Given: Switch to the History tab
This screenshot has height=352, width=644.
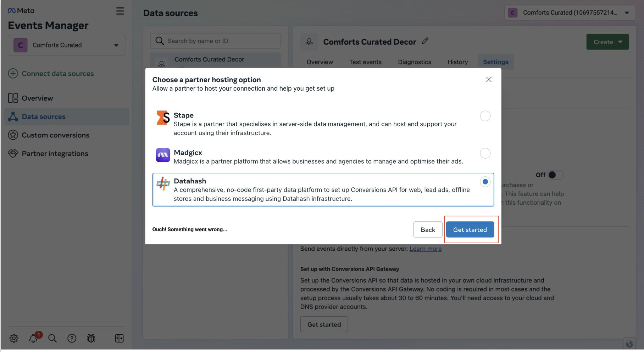Looking at the screenshot, I should (x=457, y=62).
